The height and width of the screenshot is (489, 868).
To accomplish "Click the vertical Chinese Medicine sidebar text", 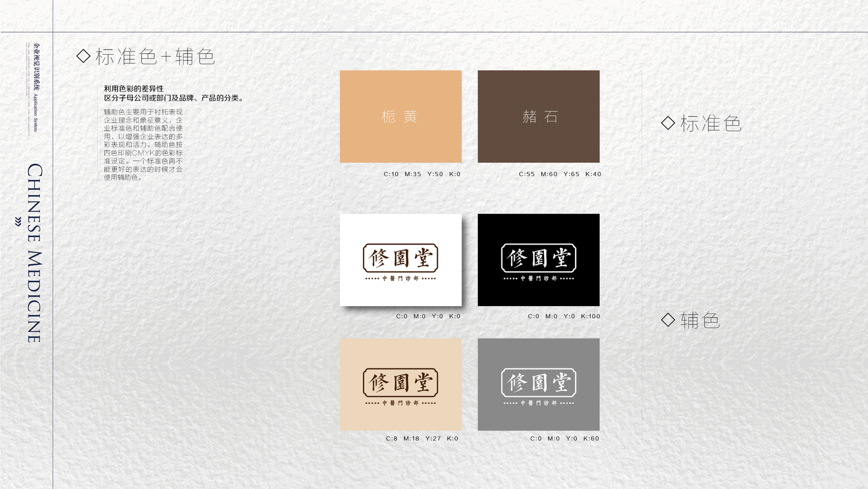I will 34,253.
